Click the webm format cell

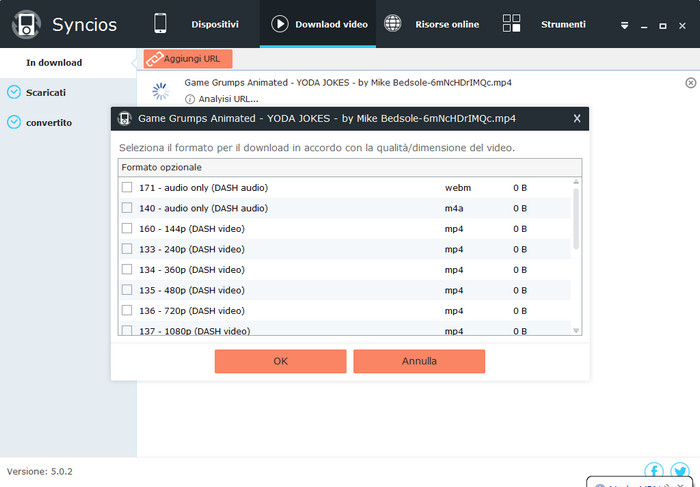coord(458,187)
